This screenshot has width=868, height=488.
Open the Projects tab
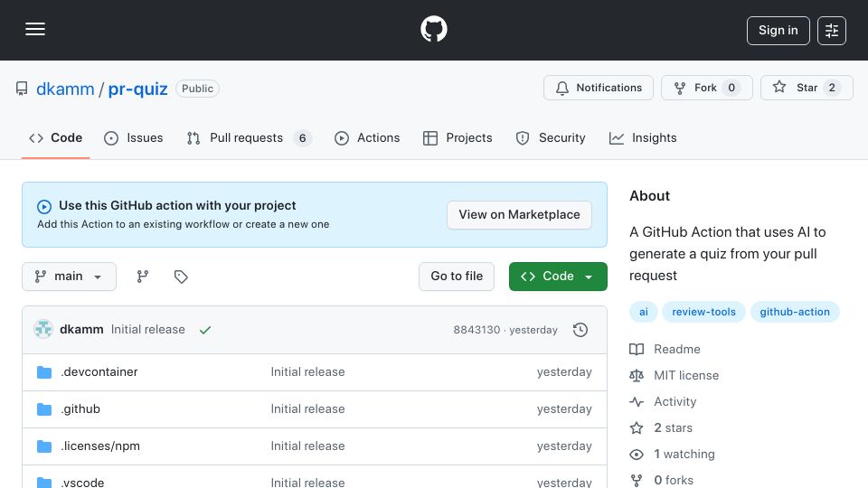click(458, 137)
